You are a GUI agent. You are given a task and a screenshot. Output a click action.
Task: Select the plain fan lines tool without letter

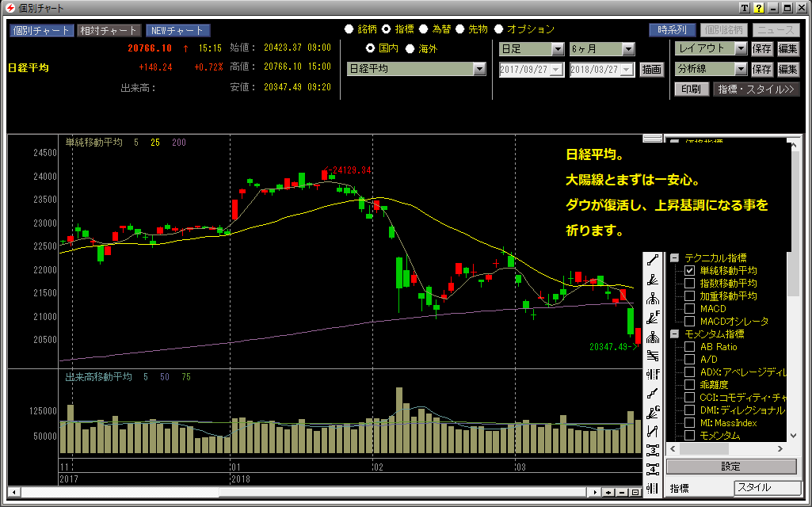coord(653,280)
